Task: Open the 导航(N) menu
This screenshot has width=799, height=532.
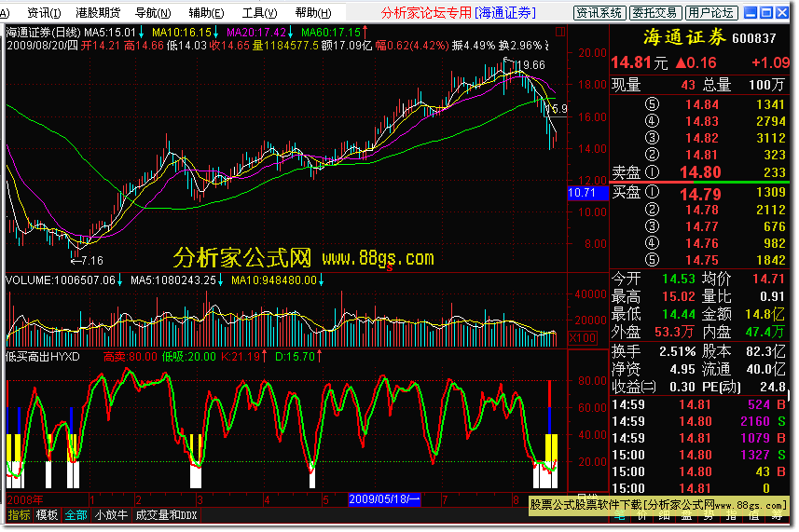Action: (153, 13)
